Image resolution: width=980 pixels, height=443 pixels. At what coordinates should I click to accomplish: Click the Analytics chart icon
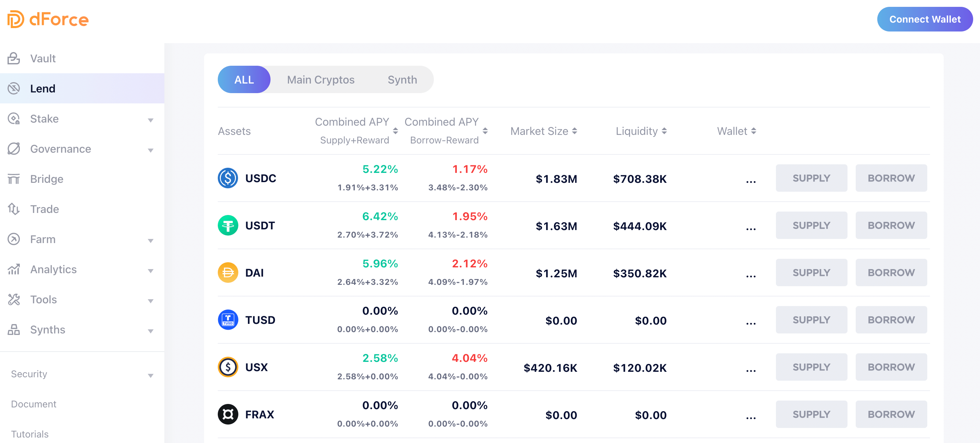tap(14, 269)
